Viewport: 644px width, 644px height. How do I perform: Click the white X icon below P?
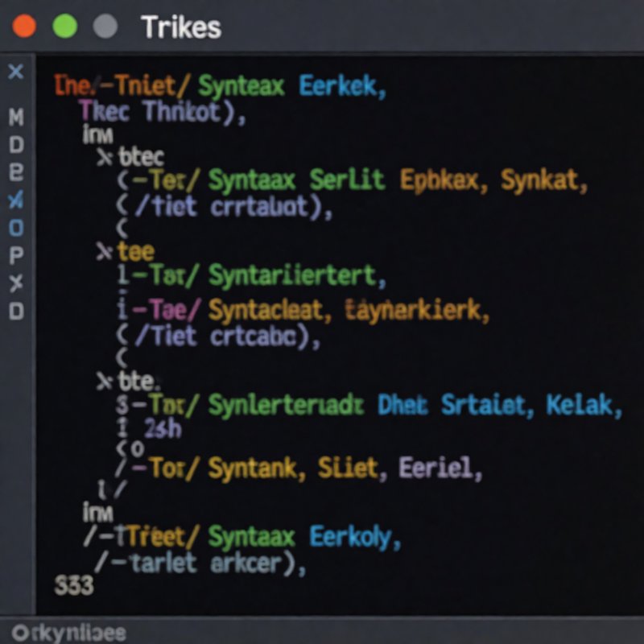pos(16,283)
